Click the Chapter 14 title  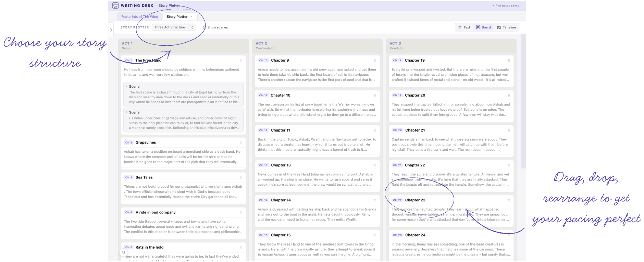(281, 200)
